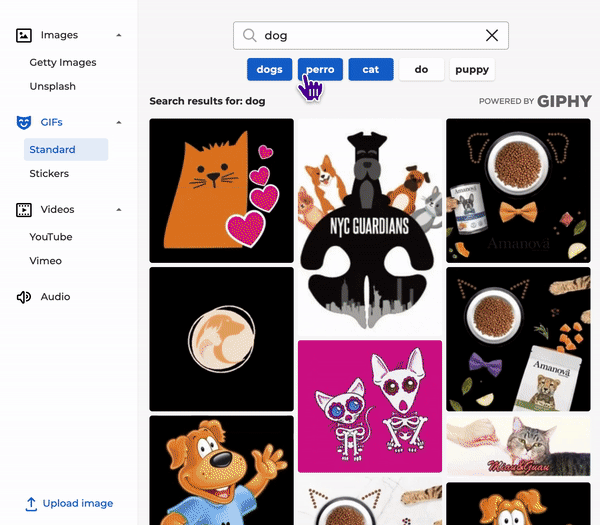The image size is (600, 525).
Task: Collapse the Videos section arrow
Action: click(119, 210)
